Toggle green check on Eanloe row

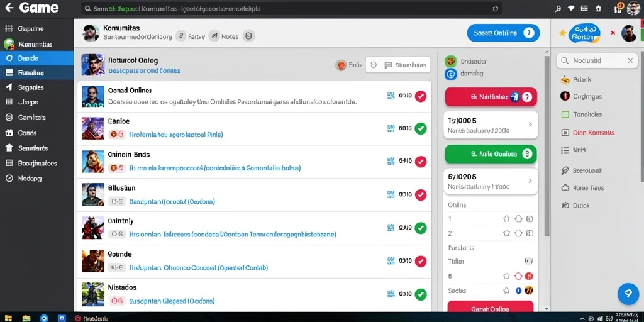[421, 128]
